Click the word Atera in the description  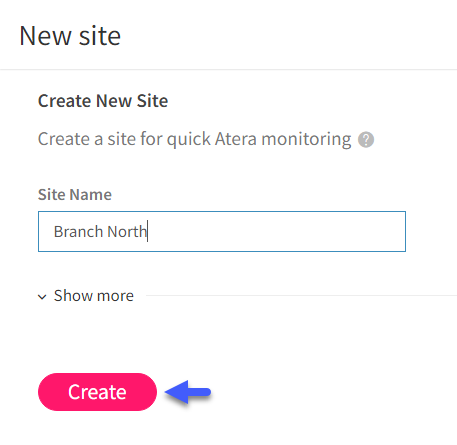click(236, 139)
